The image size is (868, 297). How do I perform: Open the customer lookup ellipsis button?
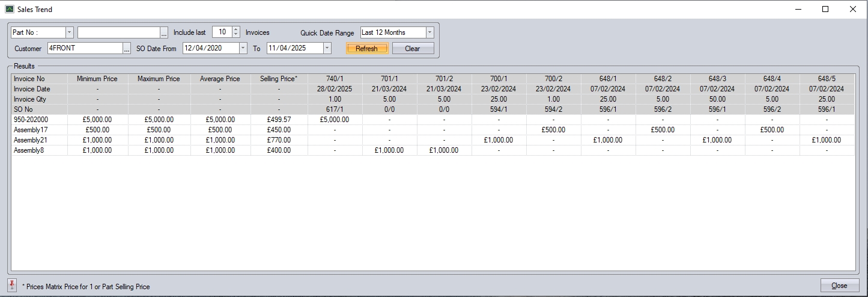127,49
